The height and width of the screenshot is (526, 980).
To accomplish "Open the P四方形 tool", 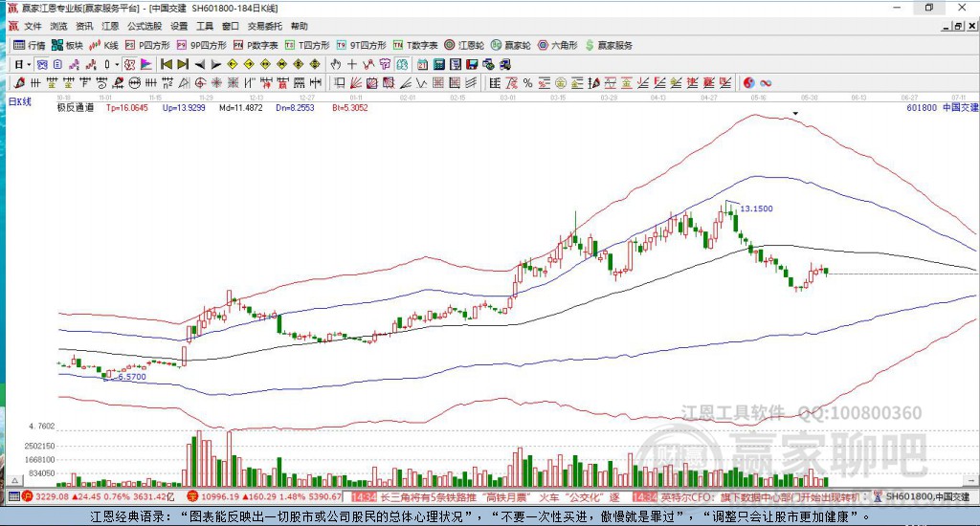I will pyautogui.click(x=147, y=45).
